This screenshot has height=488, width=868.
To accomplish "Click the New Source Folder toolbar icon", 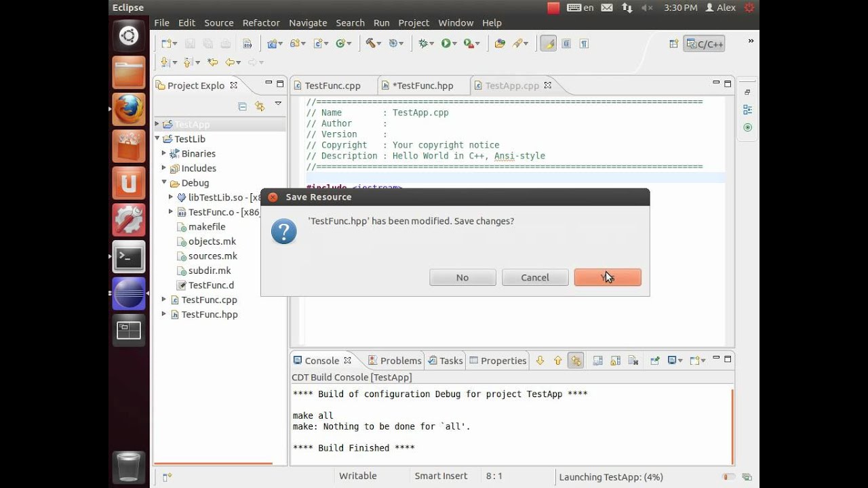I will click(x=295, y=43).
